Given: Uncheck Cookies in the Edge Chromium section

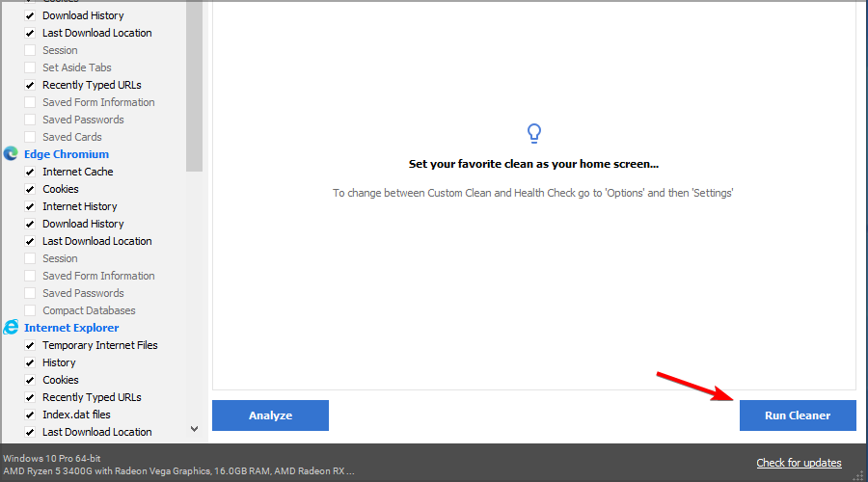Looking at the screenshot, I should 30,189.
